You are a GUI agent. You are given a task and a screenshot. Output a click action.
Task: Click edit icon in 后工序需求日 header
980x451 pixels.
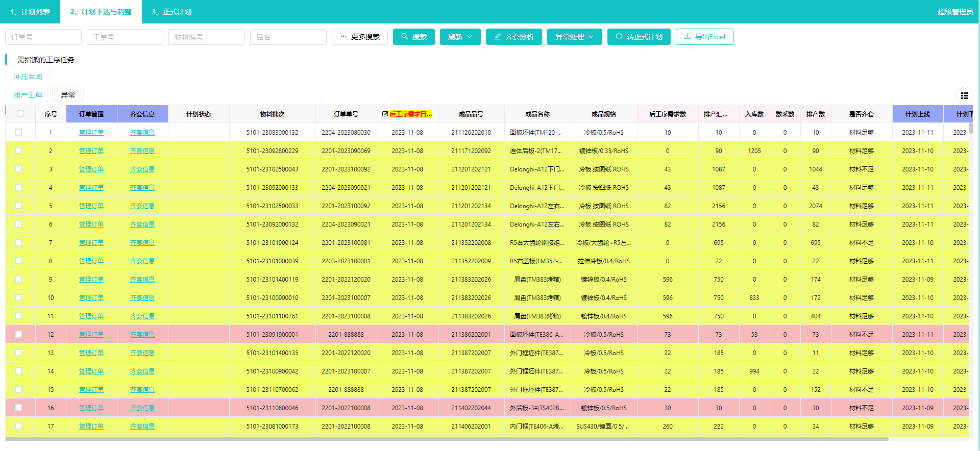point(385,114)
